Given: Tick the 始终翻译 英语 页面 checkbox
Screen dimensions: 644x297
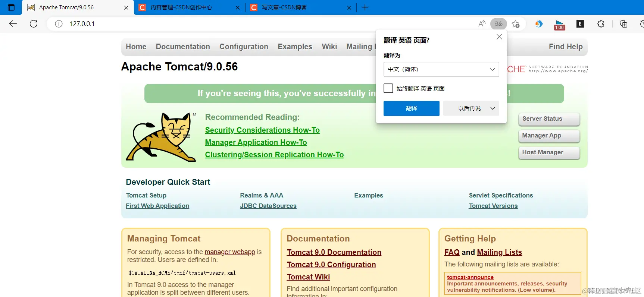Looking at the screenshot, I should [388, 88].
